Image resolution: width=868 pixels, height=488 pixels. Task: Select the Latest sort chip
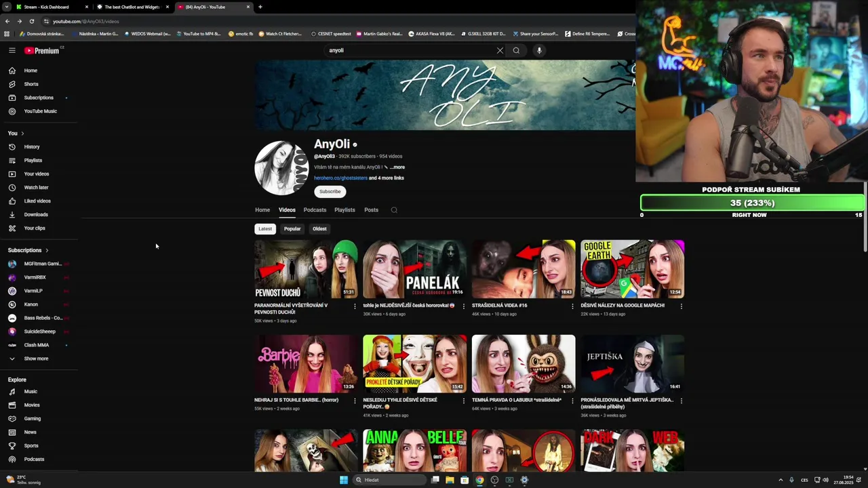click(265, 229)
